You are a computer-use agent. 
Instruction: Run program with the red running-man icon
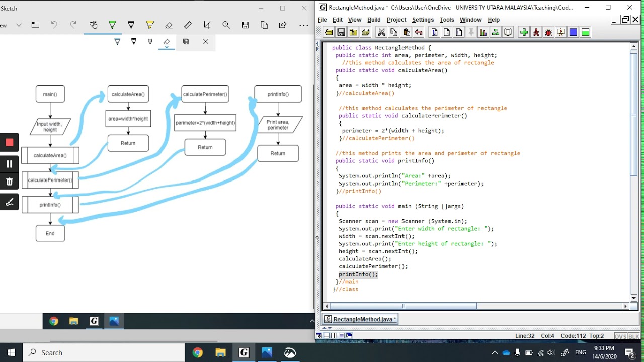pos(536,32)
